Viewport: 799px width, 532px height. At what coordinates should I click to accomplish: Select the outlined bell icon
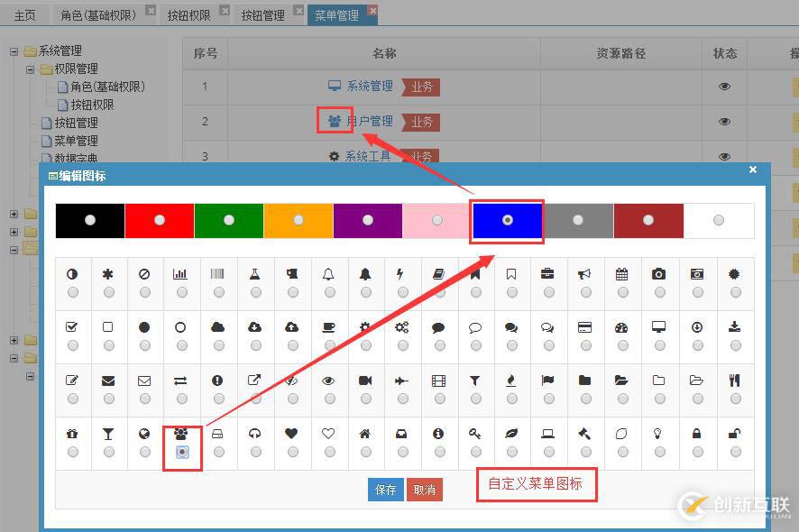tap(328, 274)
